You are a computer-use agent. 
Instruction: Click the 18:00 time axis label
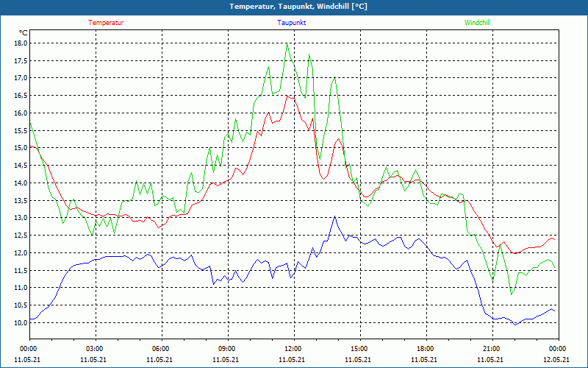pos(426,349)
